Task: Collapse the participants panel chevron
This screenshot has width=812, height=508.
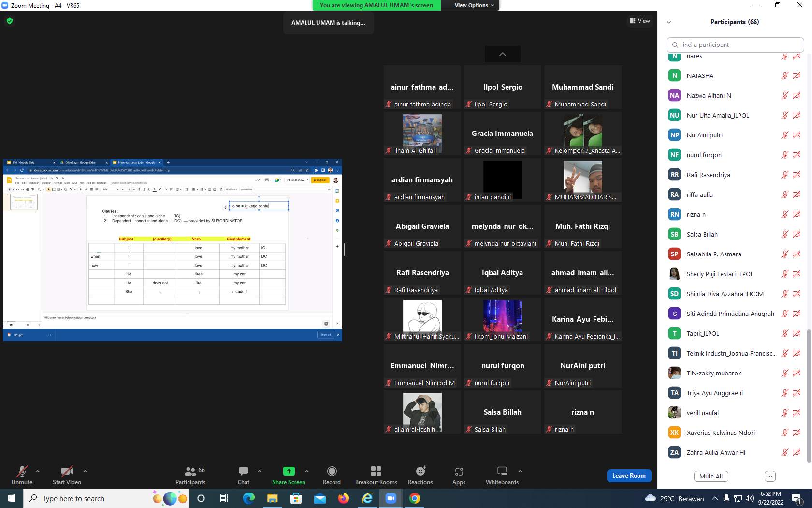Action: (669, 22)
